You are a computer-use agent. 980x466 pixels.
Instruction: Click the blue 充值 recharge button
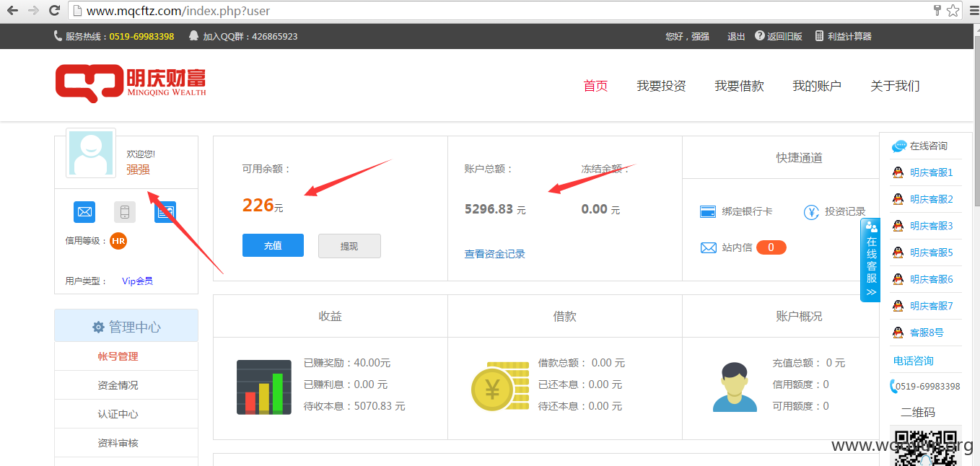coord(273,246)
